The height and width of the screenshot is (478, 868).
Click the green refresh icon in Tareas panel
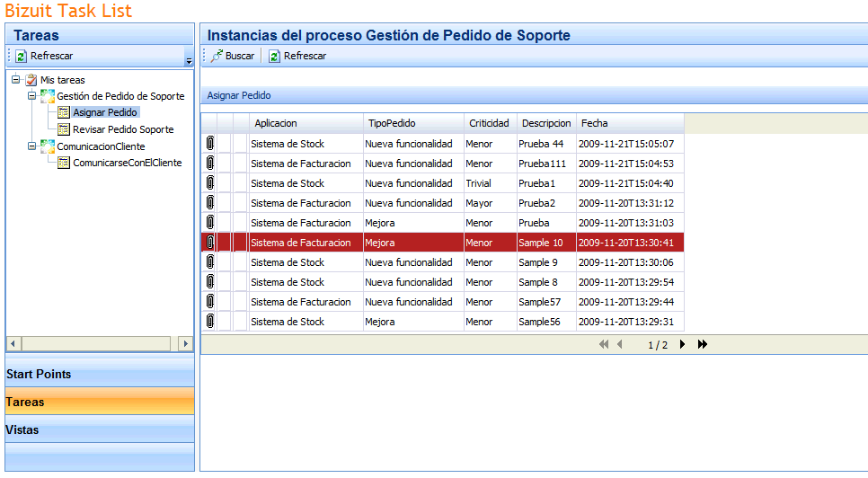point(21,56)
